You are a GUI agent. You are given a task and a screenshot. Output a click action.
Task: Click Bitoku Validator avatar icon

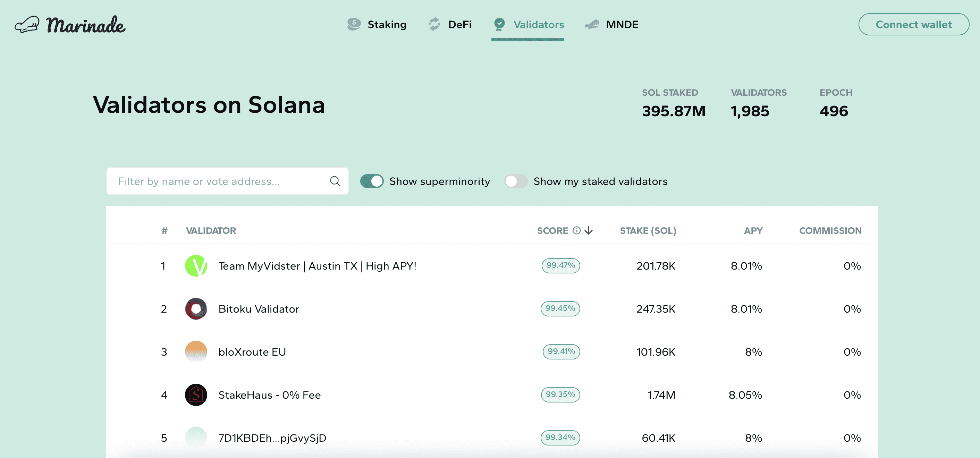(x=196, y=308)
